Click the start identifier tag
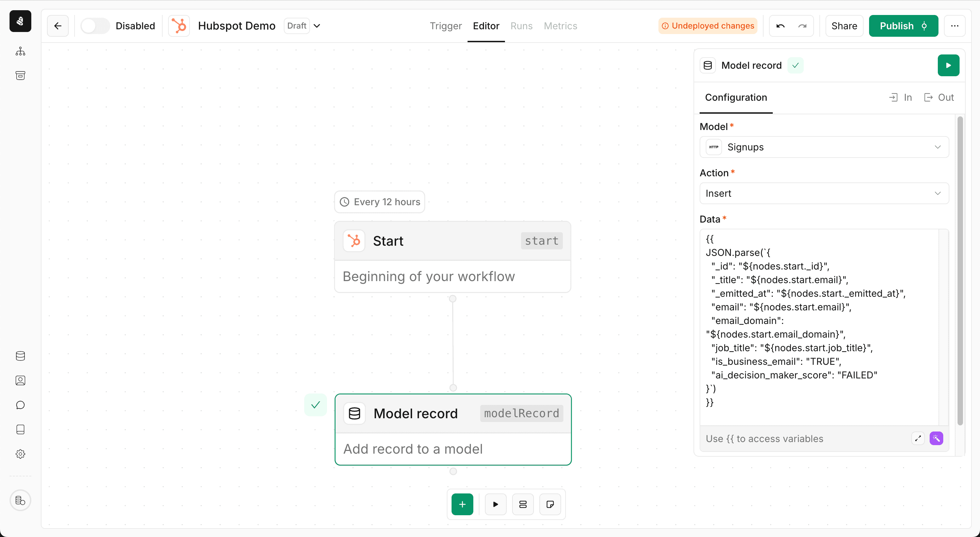 pos(542,241)
